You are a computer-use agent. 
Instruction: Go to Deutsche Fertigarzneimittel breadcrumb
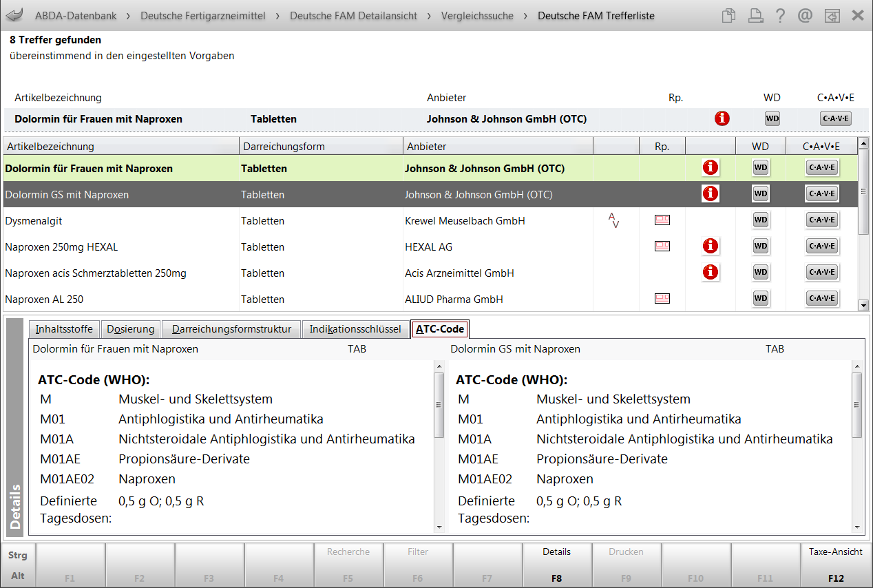(203, 15)
